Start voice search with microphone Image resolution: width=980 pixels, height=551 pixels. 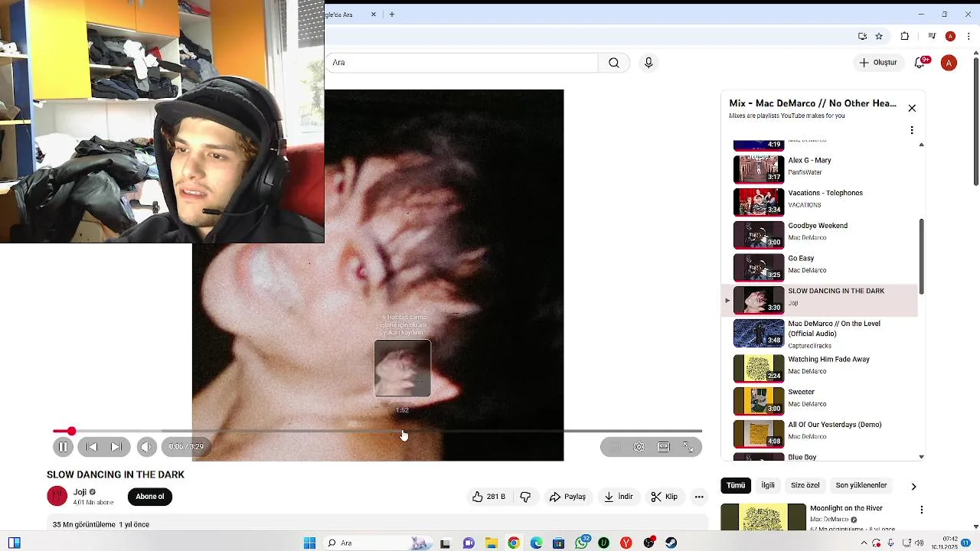pos(648,63)
